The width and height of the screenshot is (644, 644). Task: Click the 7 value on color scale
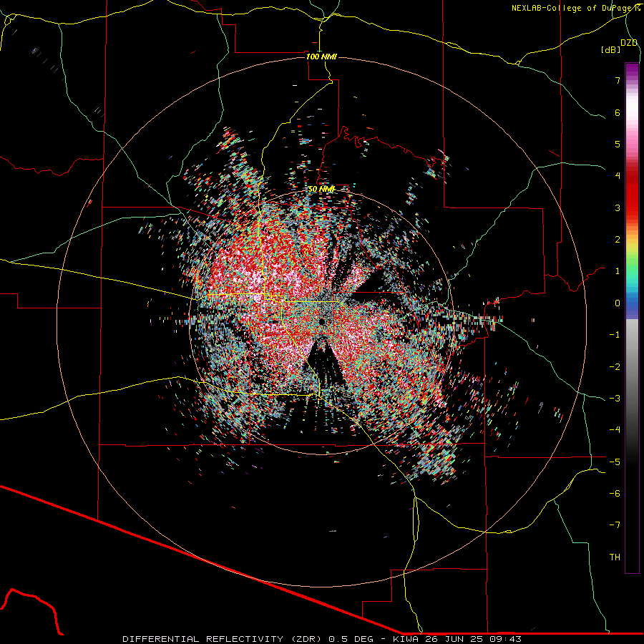(618, 80)
